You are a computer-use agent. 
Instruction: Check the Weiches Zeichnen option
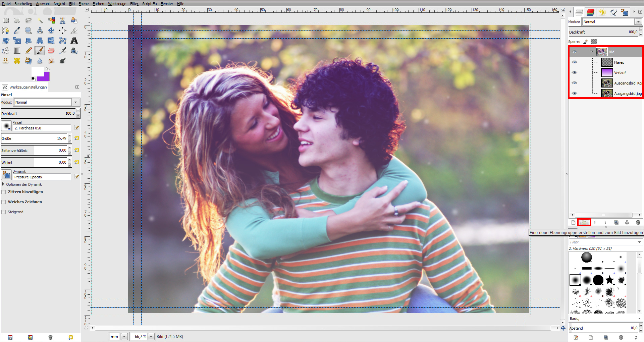[x=4, y=202]
